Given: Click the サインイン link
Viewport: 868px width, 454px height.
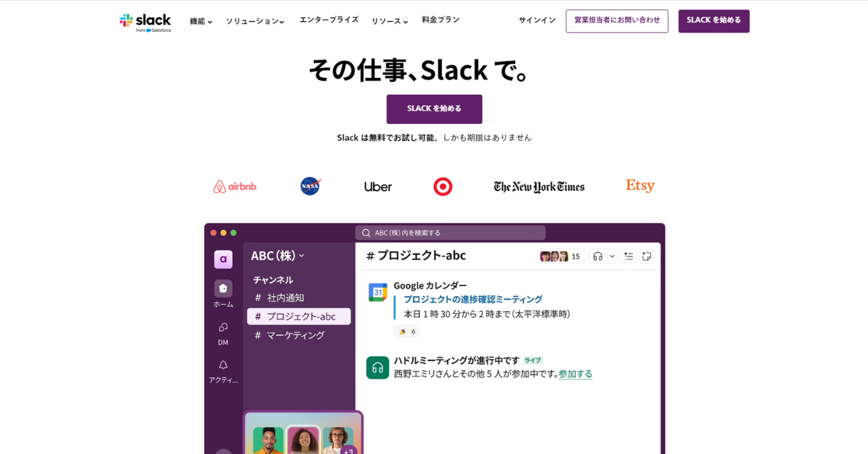Looking at the screenshot, I should point(537,20).
